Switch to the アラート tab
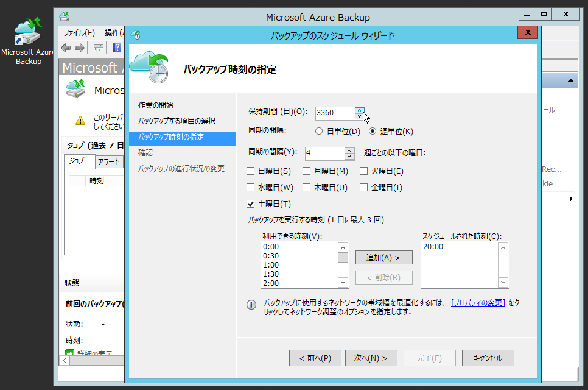588x390 pixels. [109, 161]
